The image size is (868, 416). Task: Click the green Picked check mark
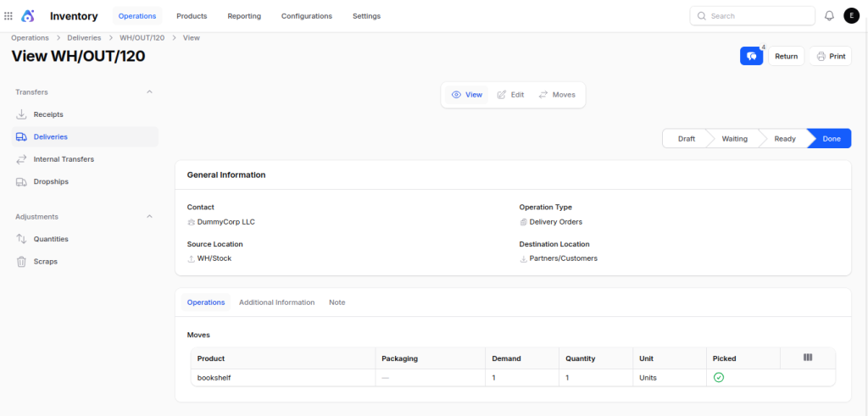coord(719,377)
